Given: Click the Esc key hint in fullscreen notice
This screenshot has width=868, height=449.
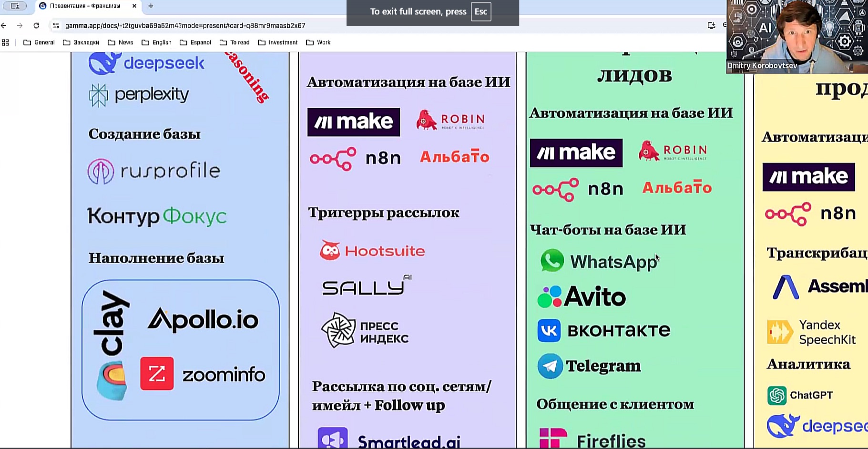Looking at the screenshot, I should [481, 11].
